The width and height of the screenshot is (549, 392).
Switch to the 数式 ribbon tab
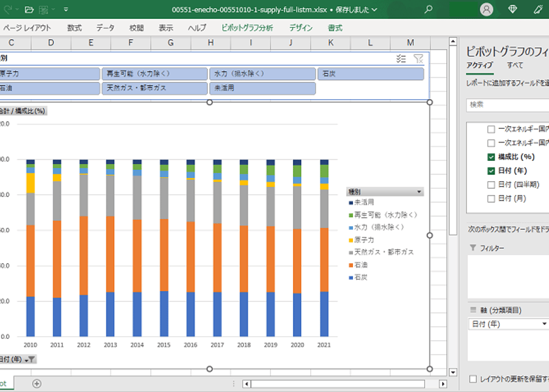(x=74, y=28)
